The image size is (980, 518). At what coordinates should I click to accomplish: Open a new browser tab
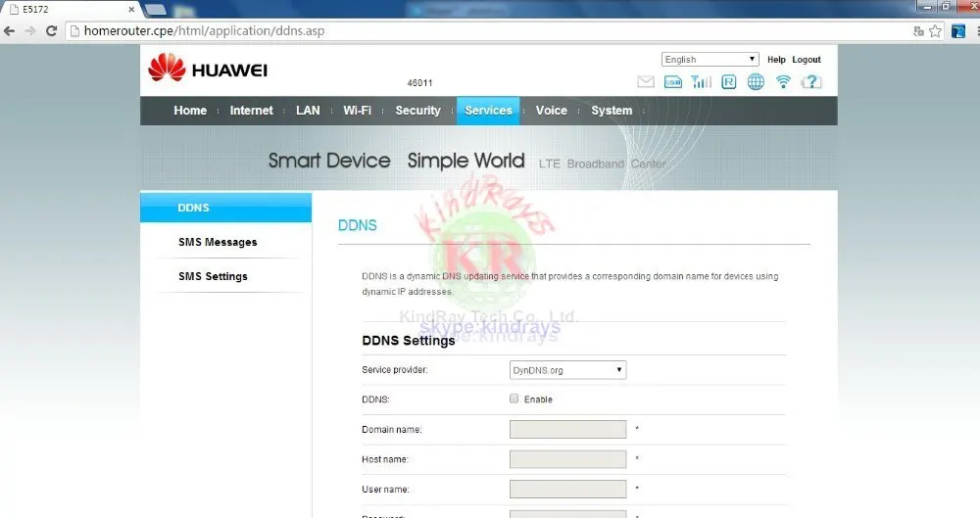[x=155, y=10]
